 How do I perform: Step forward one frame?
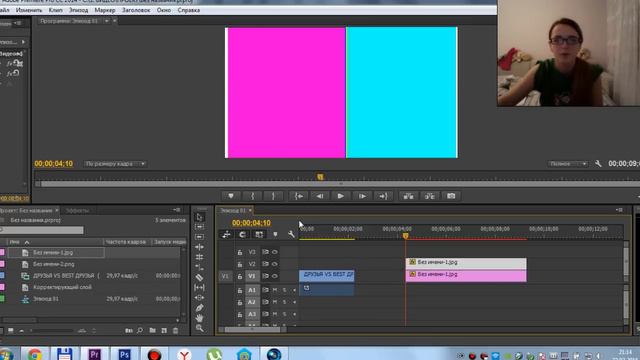(x=362, y=196)
